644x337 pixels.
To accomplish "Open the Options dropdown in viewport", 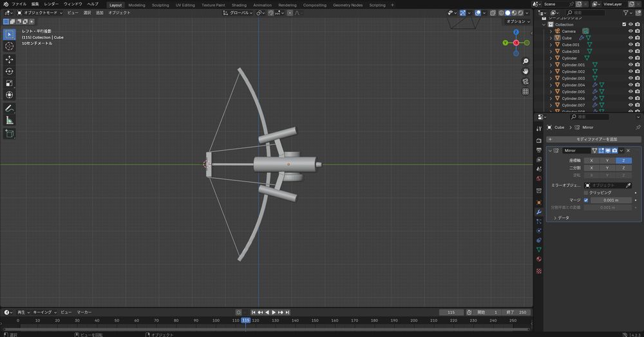I will point(518,21).
